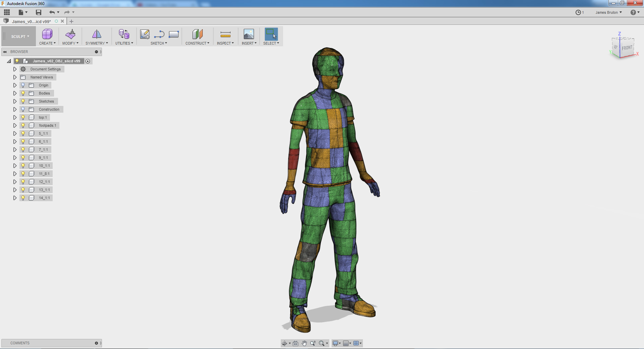Open the SELECT menu
Image resolution: width=644 pixels, height=349 pixels.
point(271,43)
